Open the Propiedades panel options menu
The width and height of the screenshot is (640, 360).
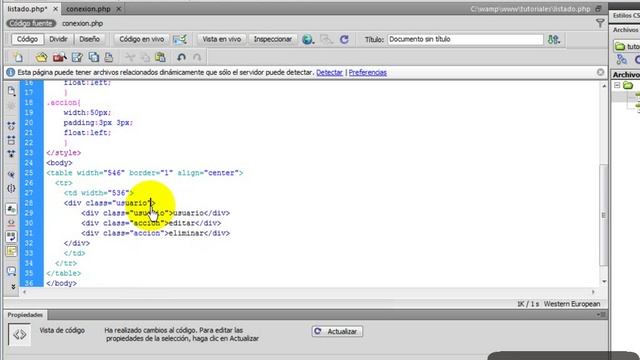(601, 315)
